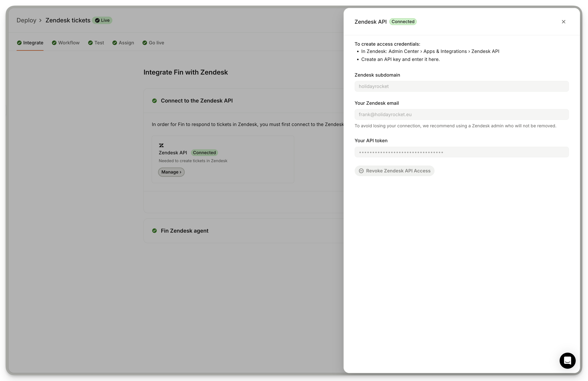
Task: Navigate back to Deploy breadcrumb
Action: 27,20
